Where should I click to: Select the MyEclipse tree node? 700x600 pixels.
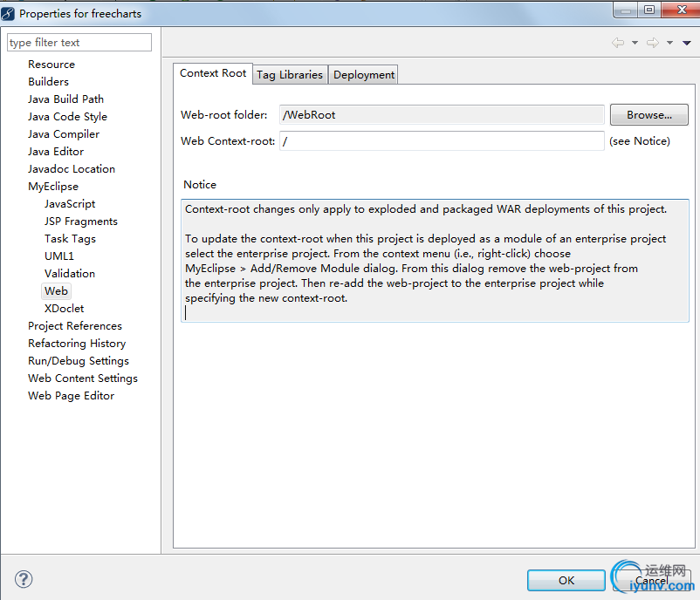tap(53, 186)
